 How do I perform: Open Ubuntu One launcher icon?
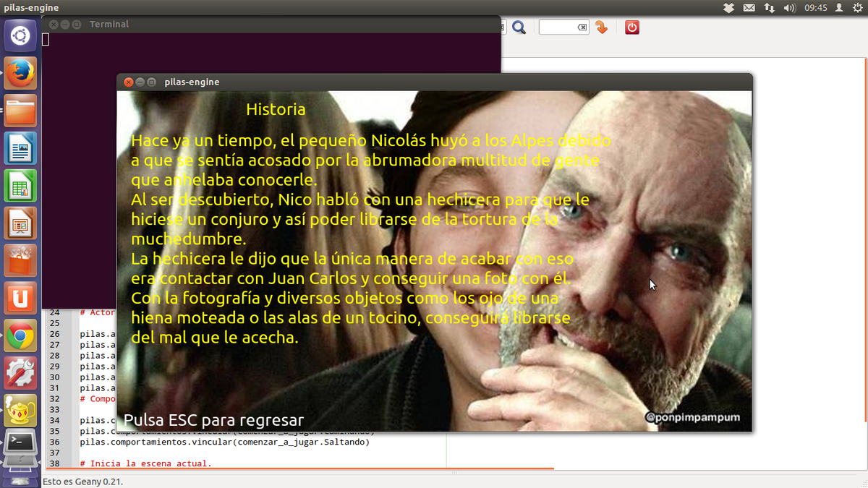coord(20,299)
